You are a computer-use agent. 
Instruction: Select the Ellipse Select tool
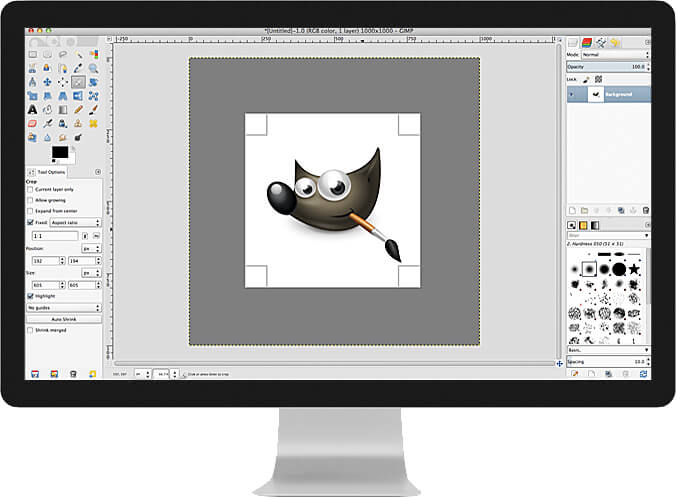(47, 54)
